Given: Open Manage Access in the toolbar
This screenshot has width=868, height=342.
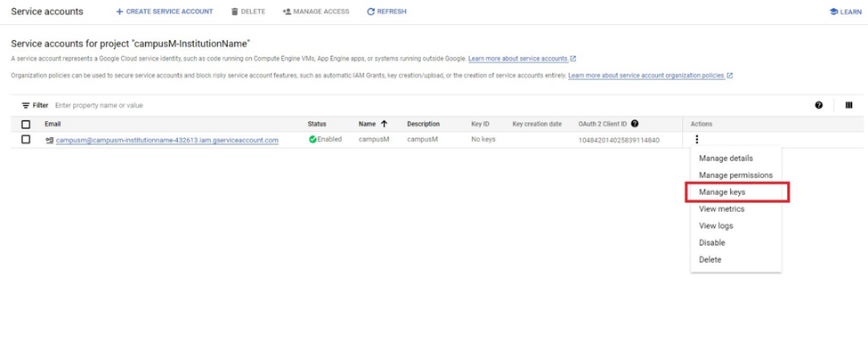Looking at the screenshot, I should [x=315, y=12].
